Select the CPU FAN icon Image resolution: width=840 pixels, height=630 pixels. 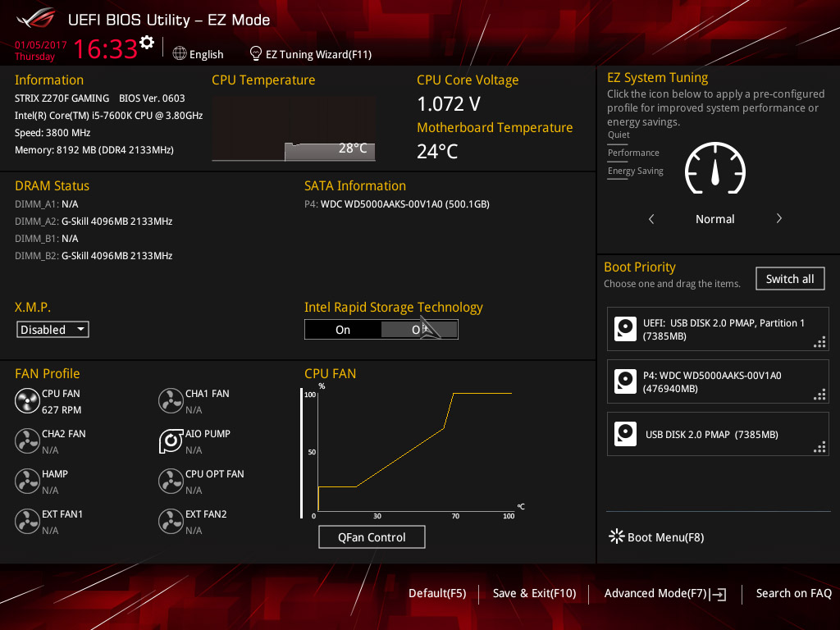(27, 401)
